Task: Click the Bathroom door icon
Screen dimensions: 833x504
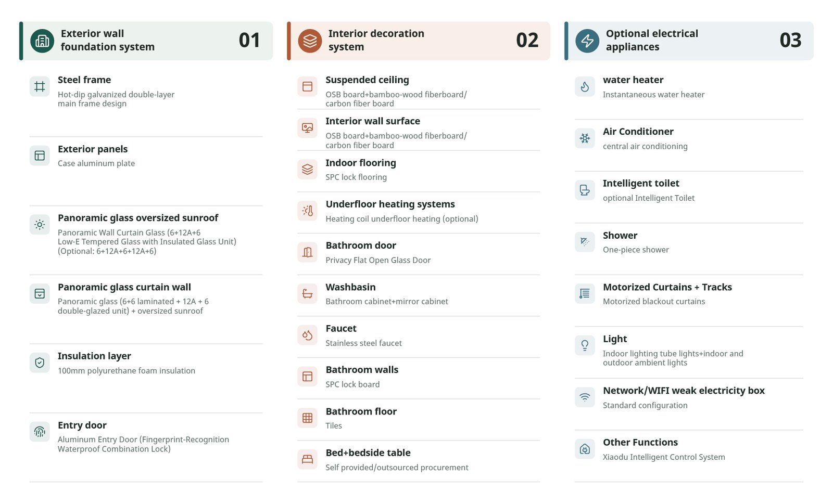Action: coord(308,252)
